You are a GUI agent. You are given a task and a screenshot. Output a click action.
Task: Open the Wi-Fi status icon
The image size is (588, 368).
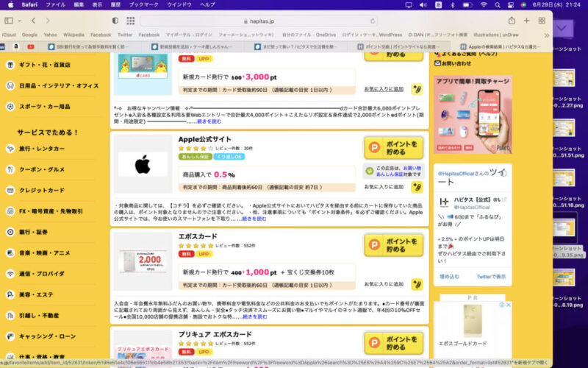pos(484,4)
